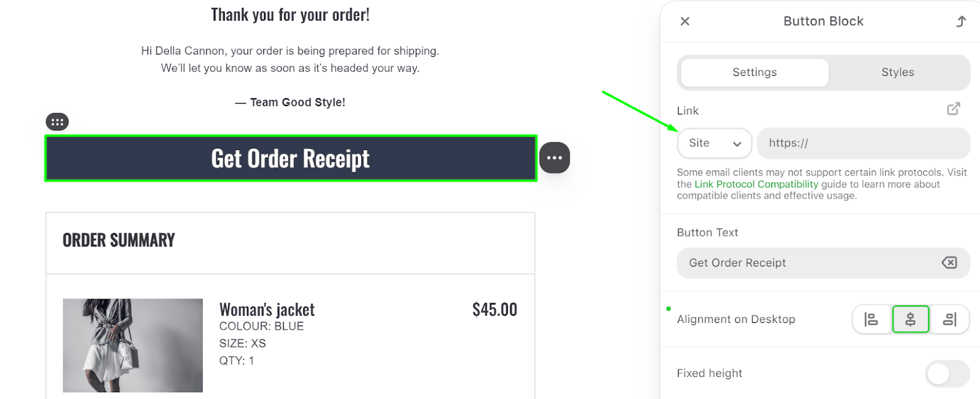Select the Settings tab

(754, 72)
